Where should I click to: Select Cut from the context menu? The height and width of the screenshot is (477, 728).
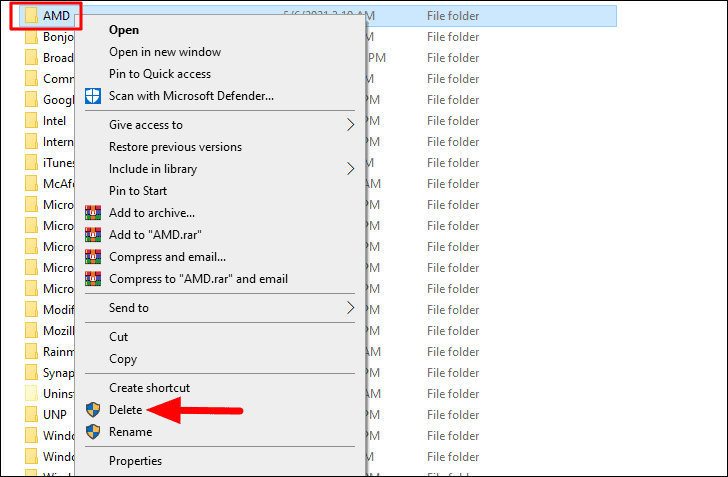click(x=118, y=337)
